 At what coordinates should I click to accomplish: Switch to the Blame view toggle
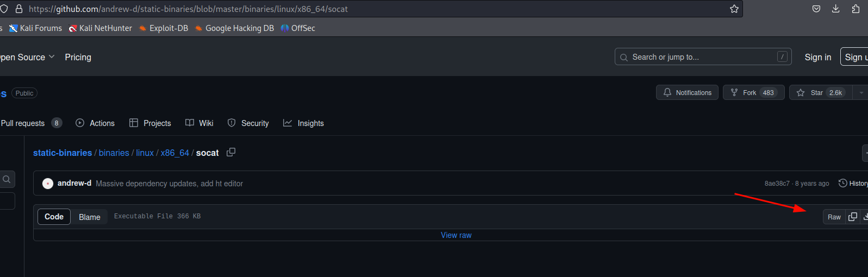[x=90, y=217]
